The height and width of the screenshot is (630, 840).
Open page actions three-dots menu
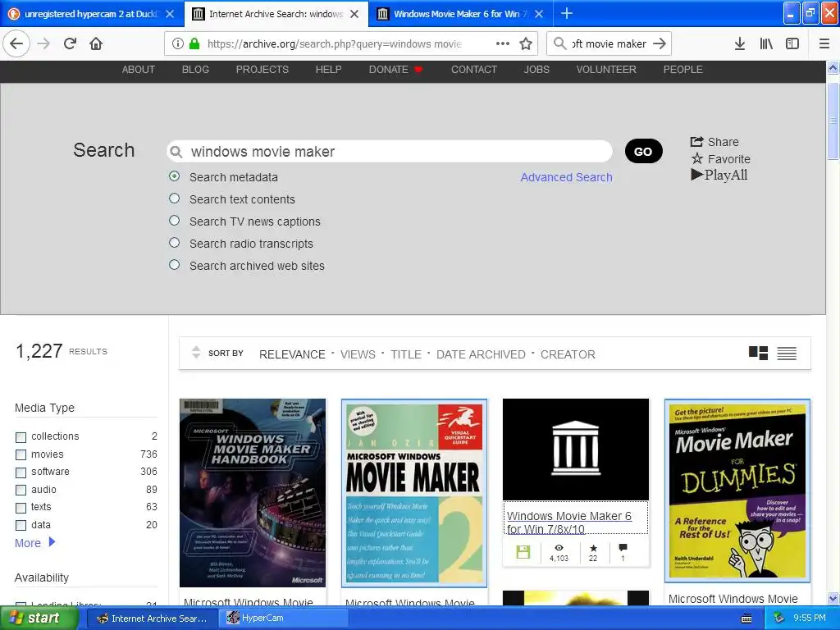pyautogui.click(x=503, y=44)
